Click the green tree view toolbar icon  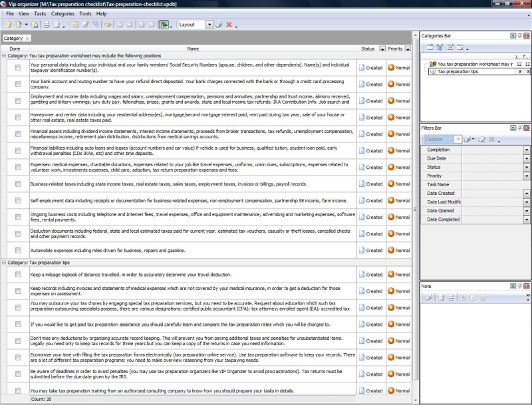pos(164,25)
